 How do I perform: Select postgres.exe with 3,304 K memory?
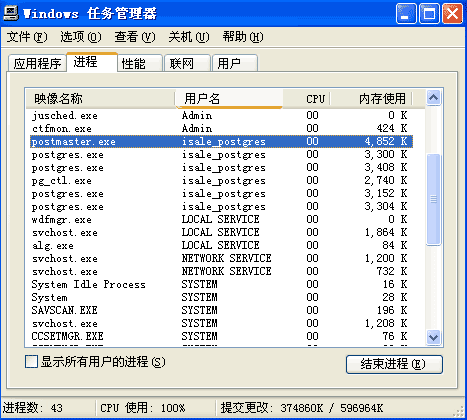221,206
